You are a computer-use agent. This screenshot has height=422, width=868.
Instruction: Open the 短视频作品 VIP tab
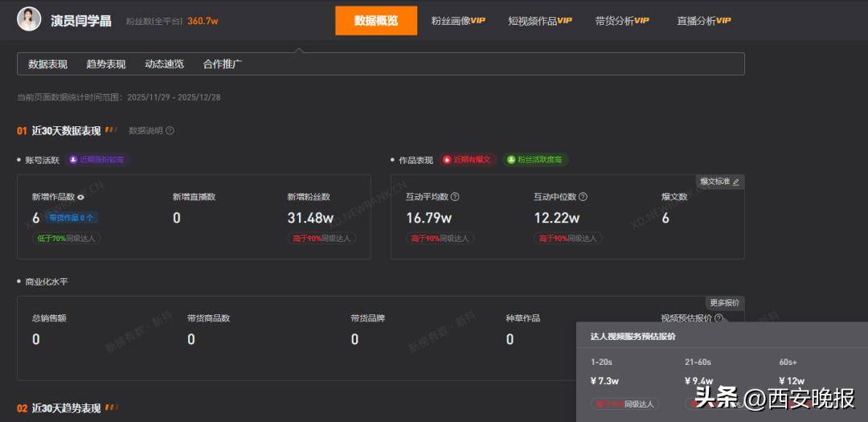click(540, 21)
